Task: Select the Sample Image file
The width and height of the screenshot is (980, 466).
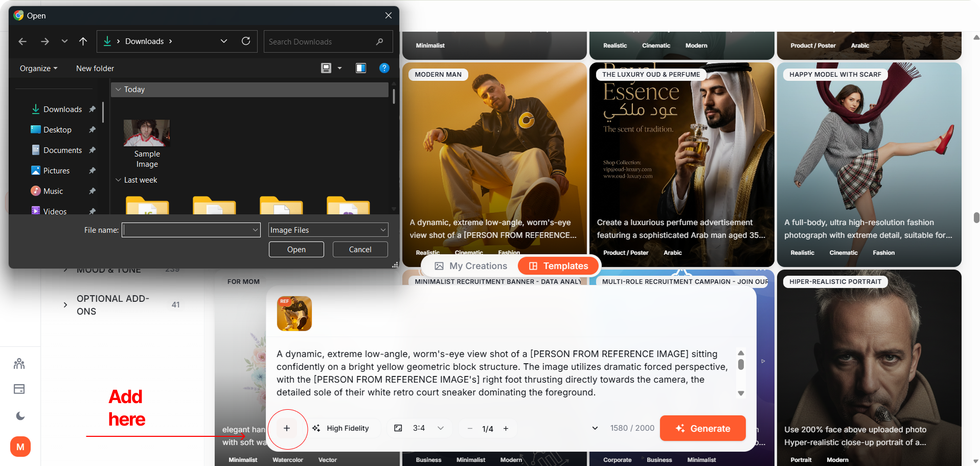Action: coord(147,144)
